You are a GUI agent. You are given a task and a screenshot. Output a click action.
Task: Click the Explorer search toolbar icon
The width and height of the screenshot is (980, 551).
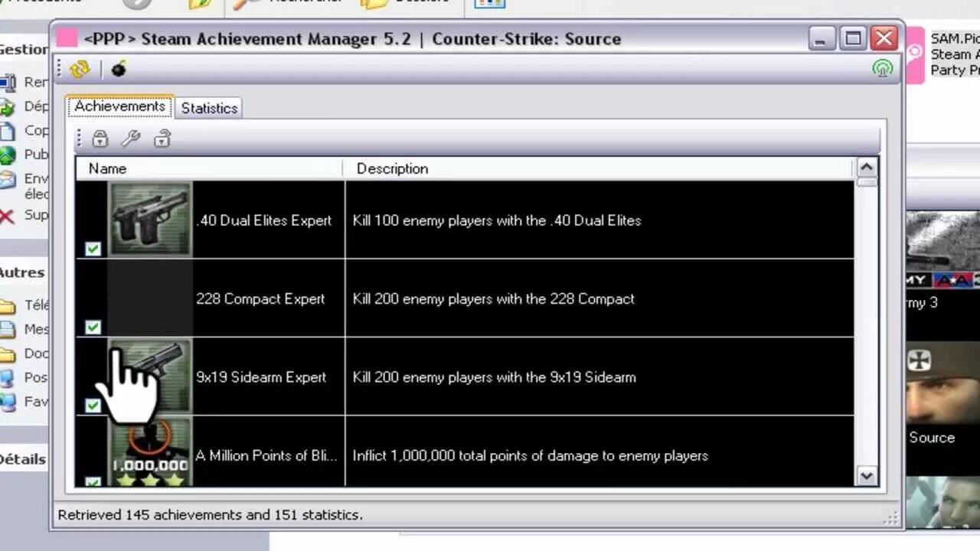tap(247, 3)
